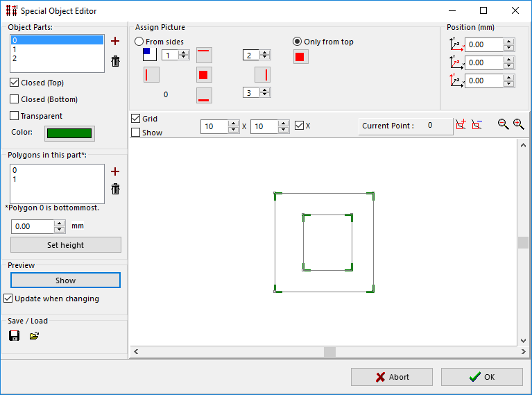This screenshot has width=532, height=395.
Task: Select polygon 0 in the polygons list
Action: (57, 170)
